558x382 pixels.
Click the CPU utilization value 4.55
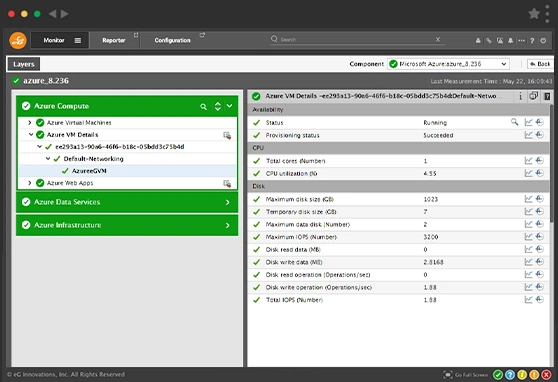pyautogui.click(x=430, y=174)
